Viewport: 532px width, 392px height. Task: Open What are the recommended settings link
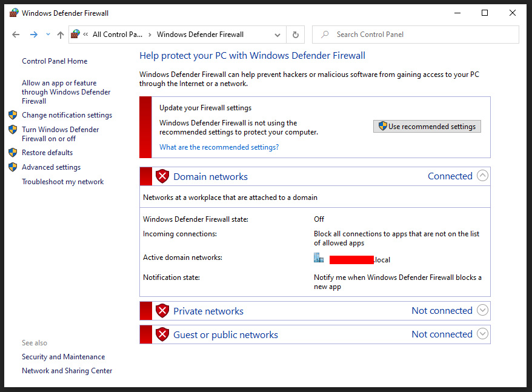click(x=219, y=147)
